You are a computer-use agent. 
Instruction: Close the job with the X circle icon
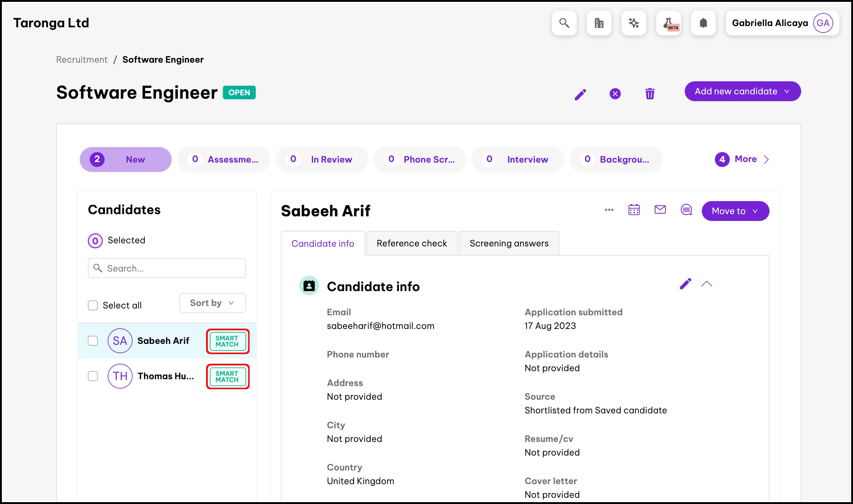pyautogui.click(x=615, y=94)
